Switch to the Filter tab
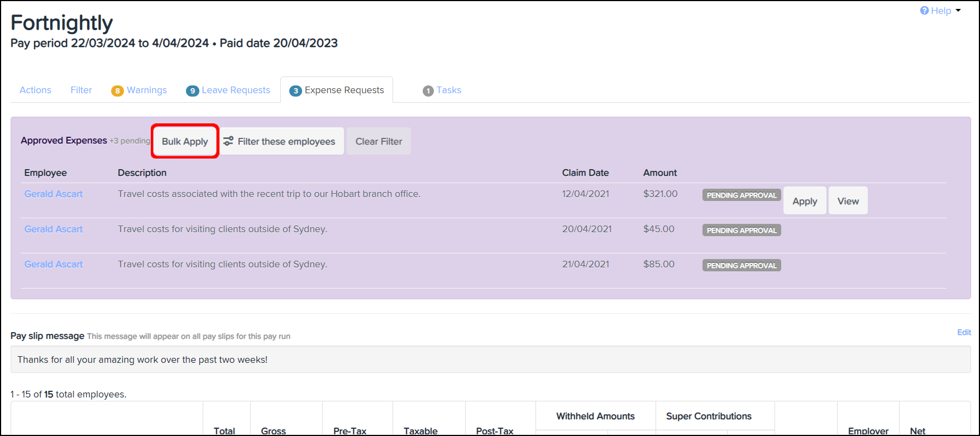The height and width of the screenshot is (436, 980). 81,90
